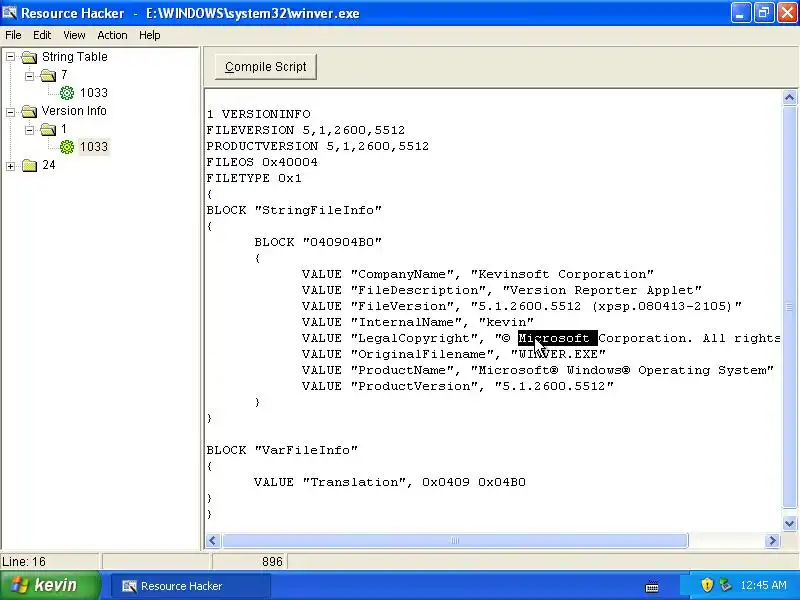Click the safely remove hardware tray icon

pos(725,585)
